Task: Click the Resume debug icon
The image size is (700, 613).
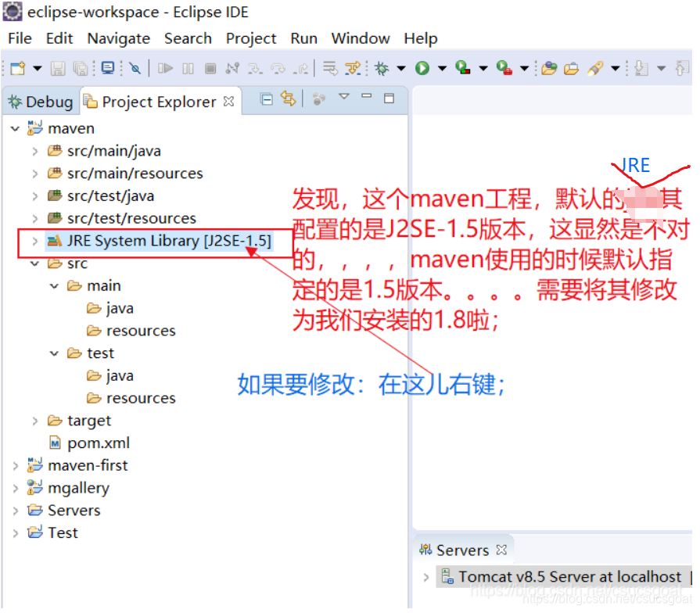Action: click(165, 68)
